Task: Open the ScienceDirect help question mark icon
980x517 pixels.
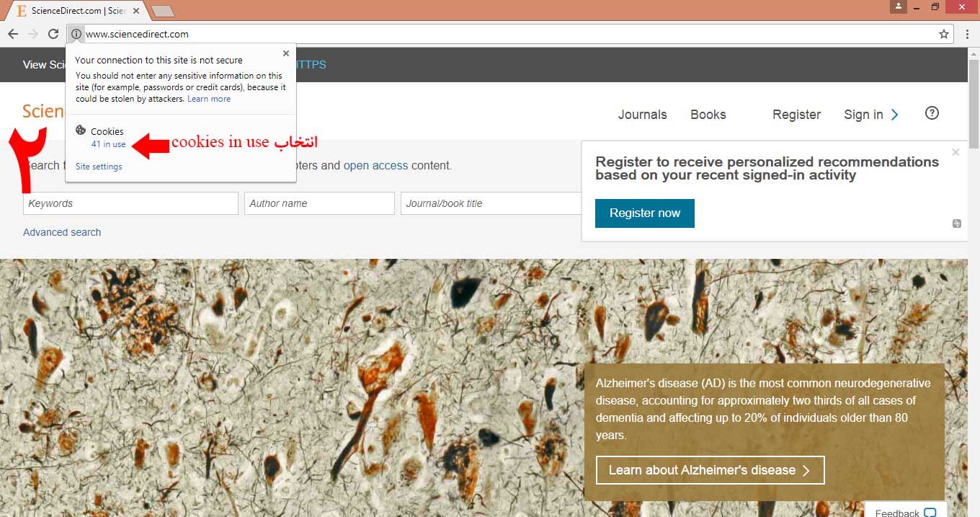Action: click(x=932, y=113)
